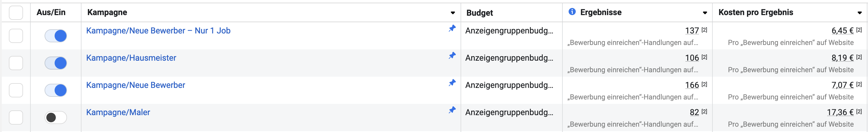Open Kampagne/Hausmeister campaign link

[131, 58]
